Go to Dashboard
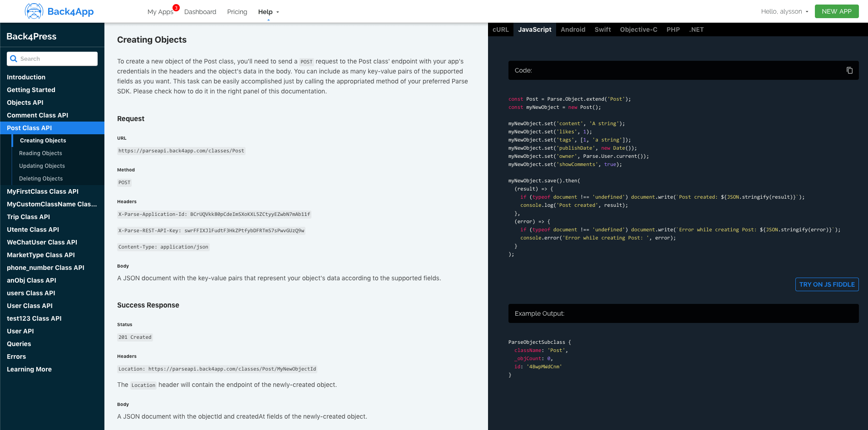The height and width of the screenshot is (430, 868). [200, 12]
